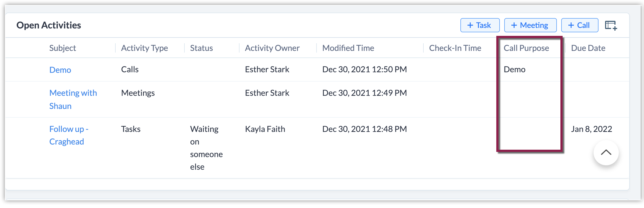Click the Due Date column header

pyautogui.click(x=588, y=48)
